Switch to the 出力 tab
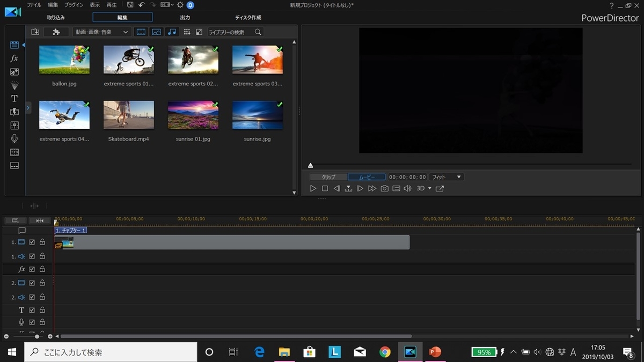This screenshot has height=362, width=644. coord(185,18)
